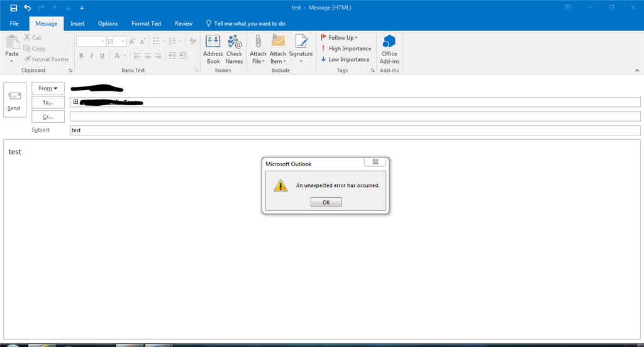
Task: Click the Save icon in the title bar
Action: (x=14, y=8)
